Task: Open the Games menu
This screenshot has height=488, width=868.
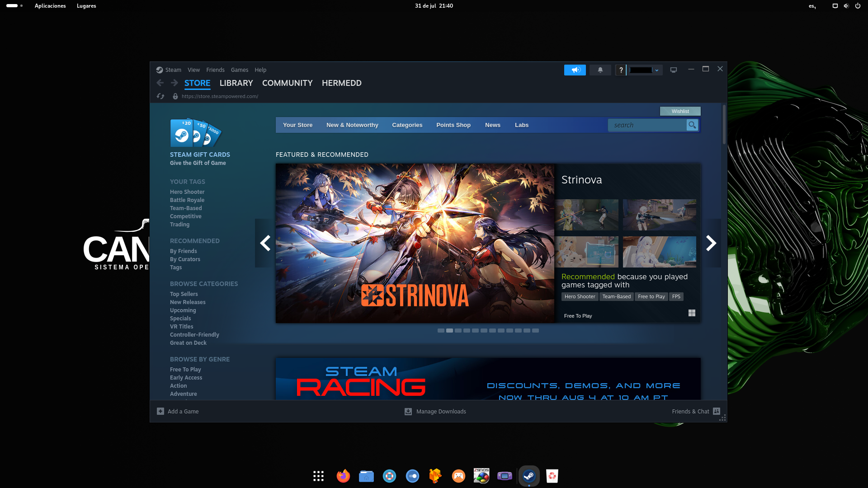Action: click(240, 70)
